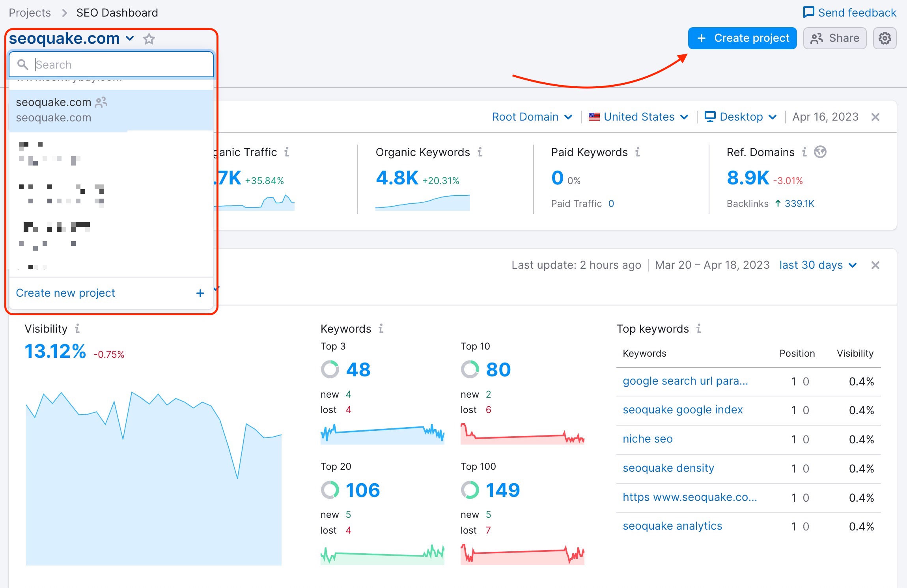Click globe icon beside Ref. Domains

820,152
